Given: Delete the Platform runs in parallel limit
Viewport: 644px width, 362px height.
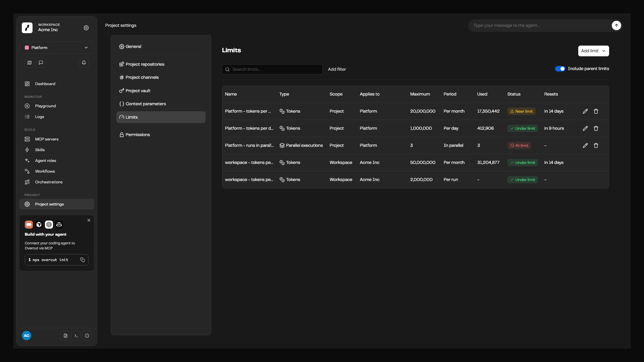Looking at the screenshot, I should 596,145.
